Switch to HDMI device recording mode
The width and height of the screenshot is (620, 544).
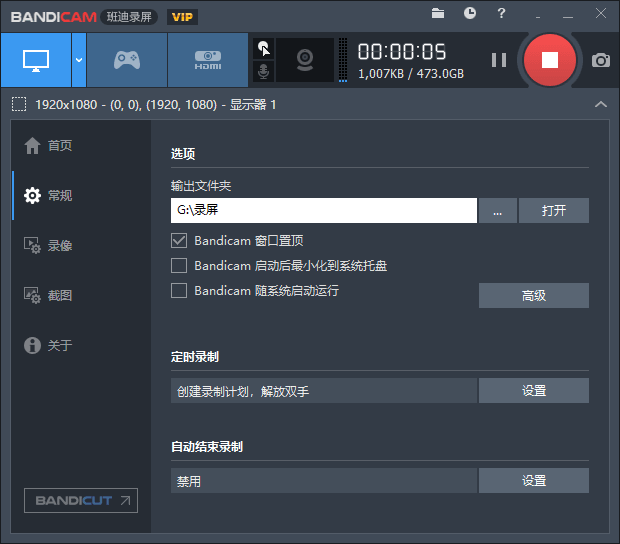coord(208,60)
